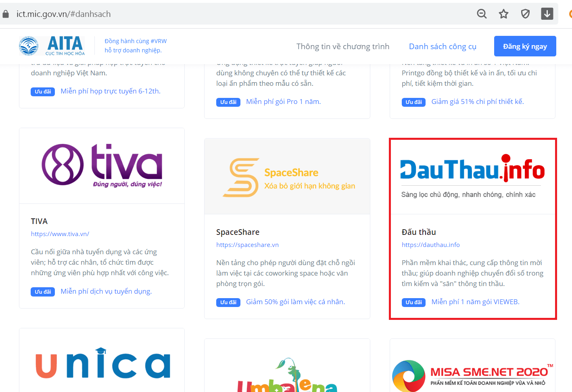Click Giảm 50% gói làm việc cá nhân

coord(296,302)
